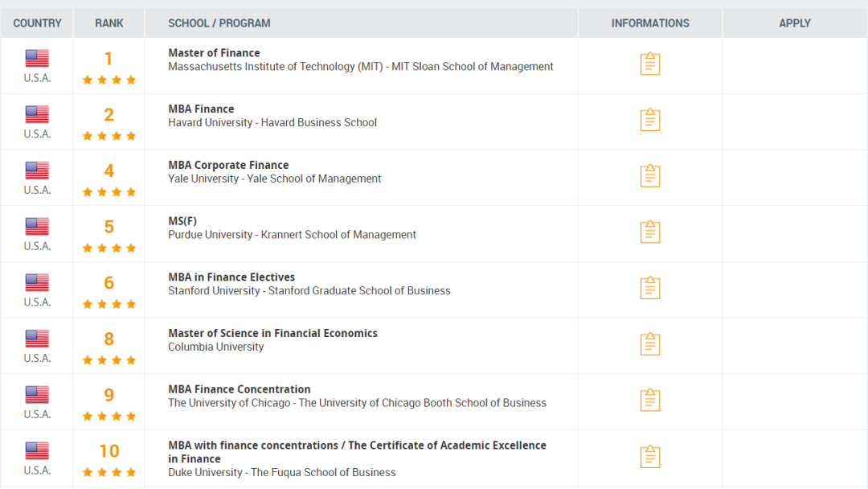The width and height of the screenshot is (868, 489).
Task: Open Master of Science in Financial Economics
Action: [273, 333]
